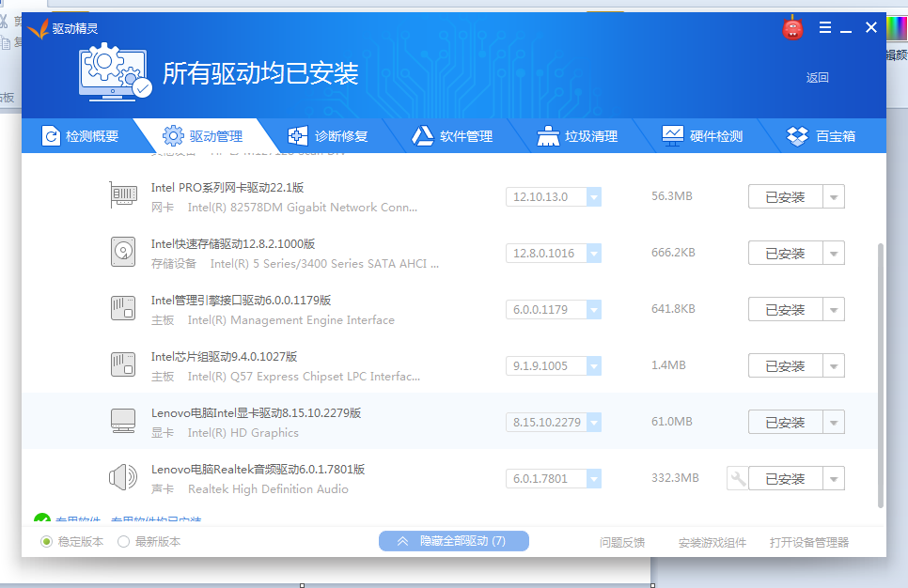Click the user avatar icon at top right
The width and height of the screenshot is (908, 588).
[x=792, y=27]
